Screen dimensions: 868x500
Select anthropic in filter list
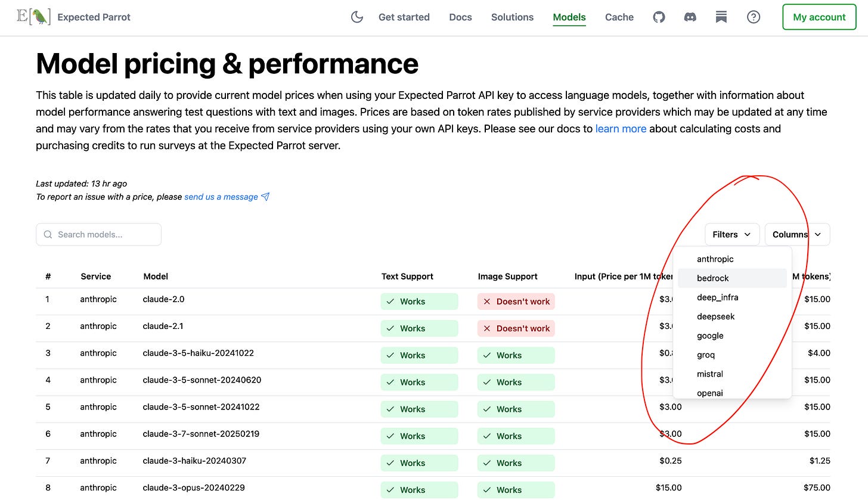tap(732, 259)
